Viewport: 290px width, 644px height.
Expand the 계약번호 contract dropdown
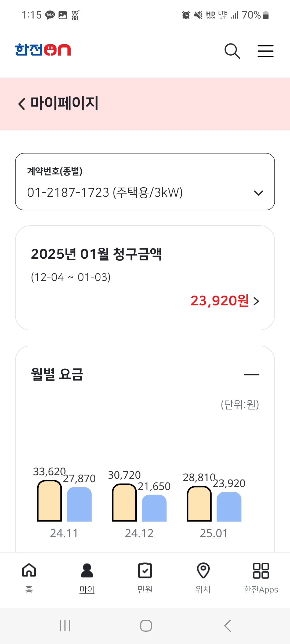[x=258, y=193]
